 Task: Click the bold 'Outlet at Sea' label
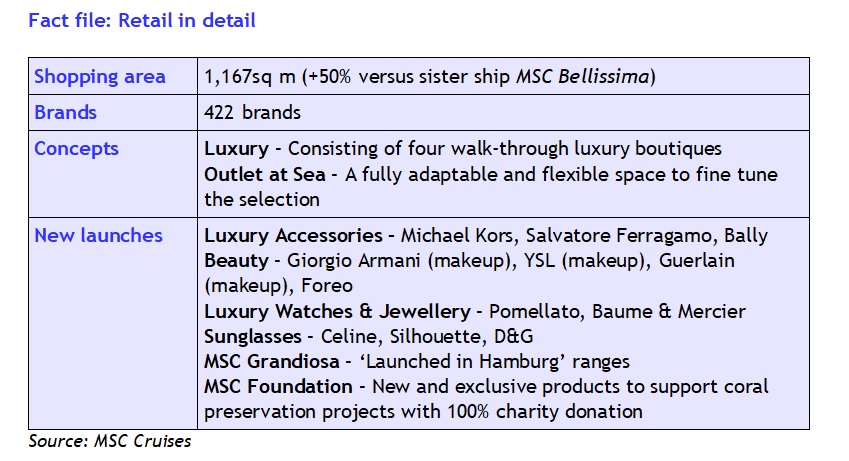[x=265, y=174]
